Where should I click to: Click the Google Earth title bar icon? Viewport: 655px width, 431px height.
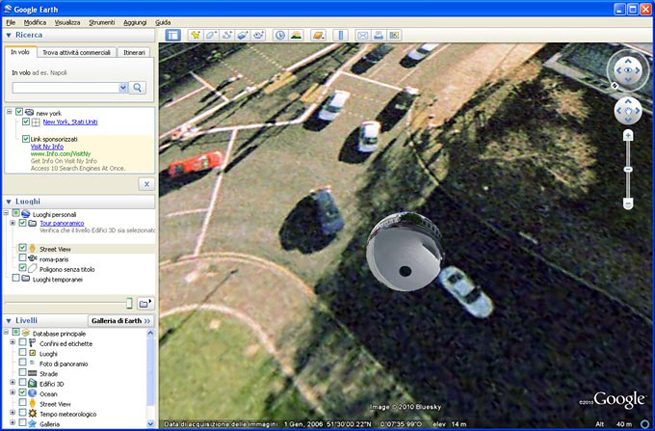(8, 9)
